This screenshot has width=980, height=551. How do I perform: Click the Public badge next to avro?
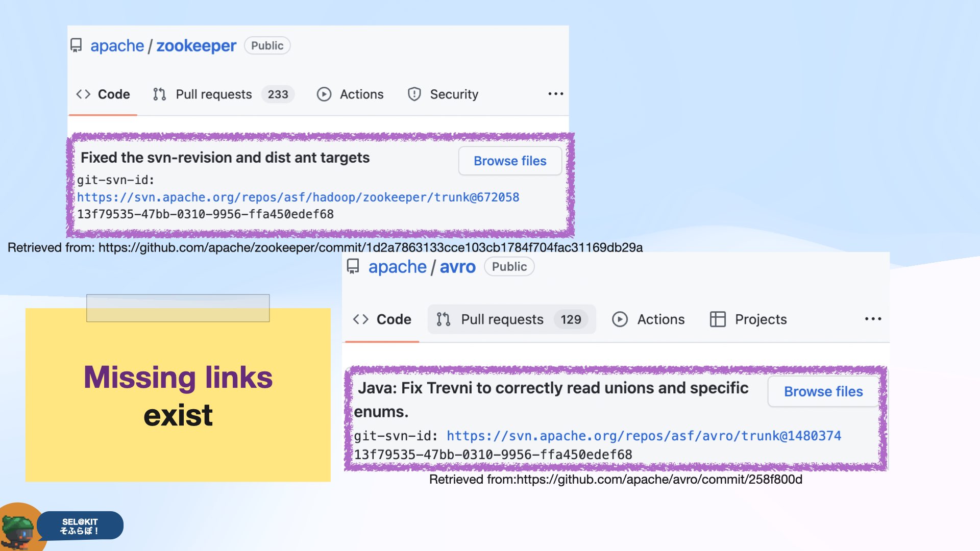click(509, 266)
